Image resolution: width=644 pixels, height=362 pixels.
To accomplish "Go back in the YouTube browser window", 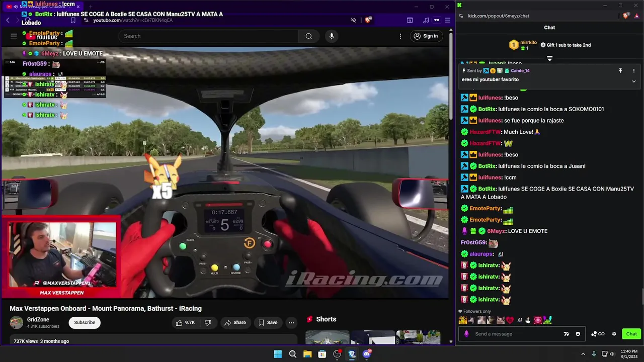I will point(8,20).
